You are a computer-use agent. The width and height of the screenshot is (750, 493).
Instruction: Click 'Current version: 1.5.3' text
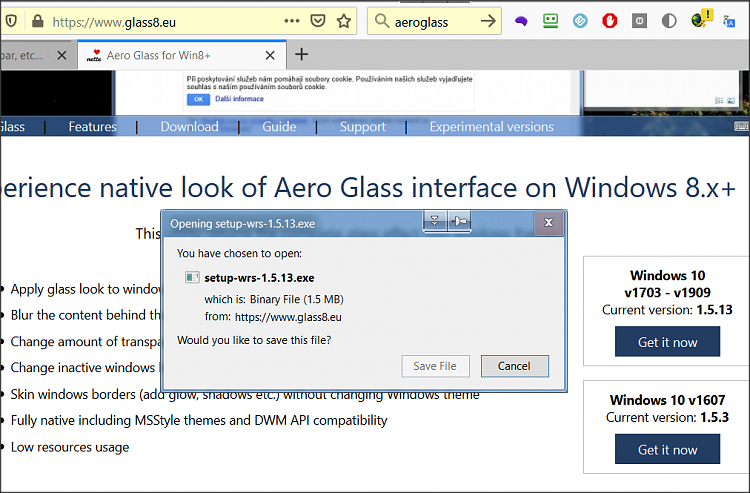tap(667, 417)
